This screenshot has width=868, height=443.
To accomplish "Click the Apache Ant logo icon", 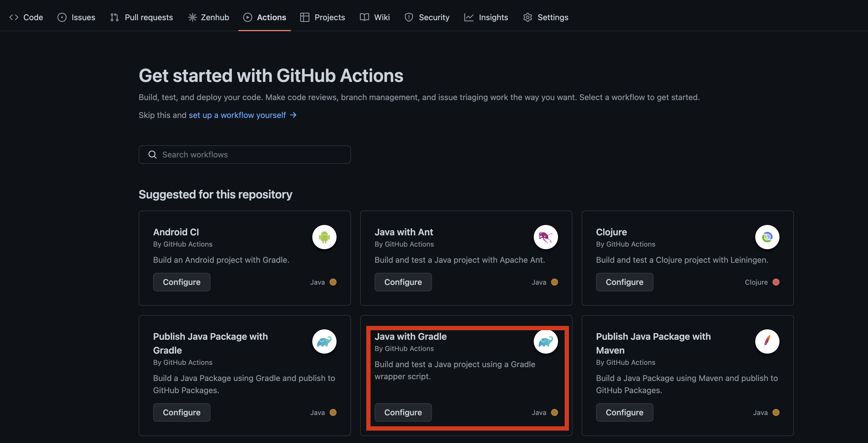I will click(x=546, y=237).
